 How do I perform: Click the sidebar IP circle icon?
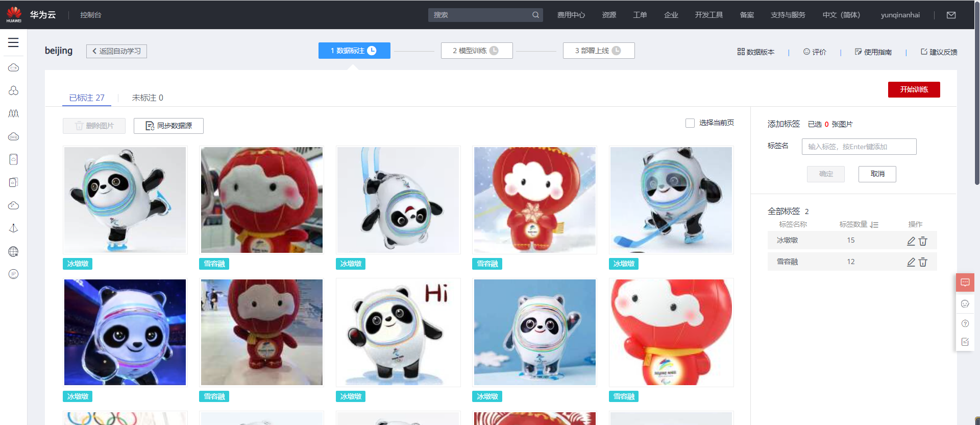pyautogui.click(x=14, y=274)
